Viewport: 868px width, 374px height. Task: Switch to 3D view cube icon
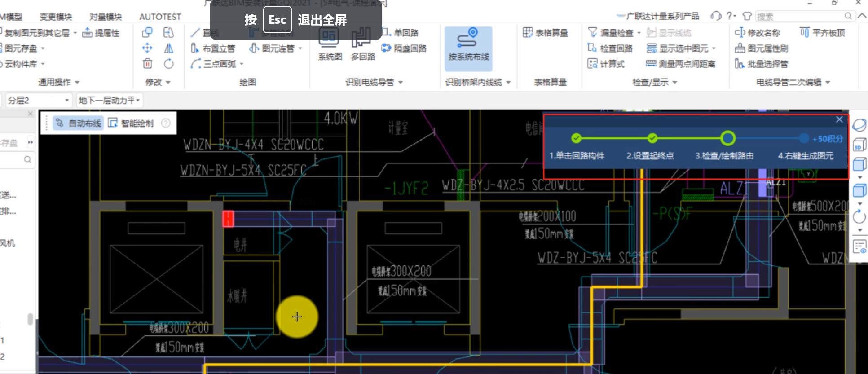tap(859, 145)
